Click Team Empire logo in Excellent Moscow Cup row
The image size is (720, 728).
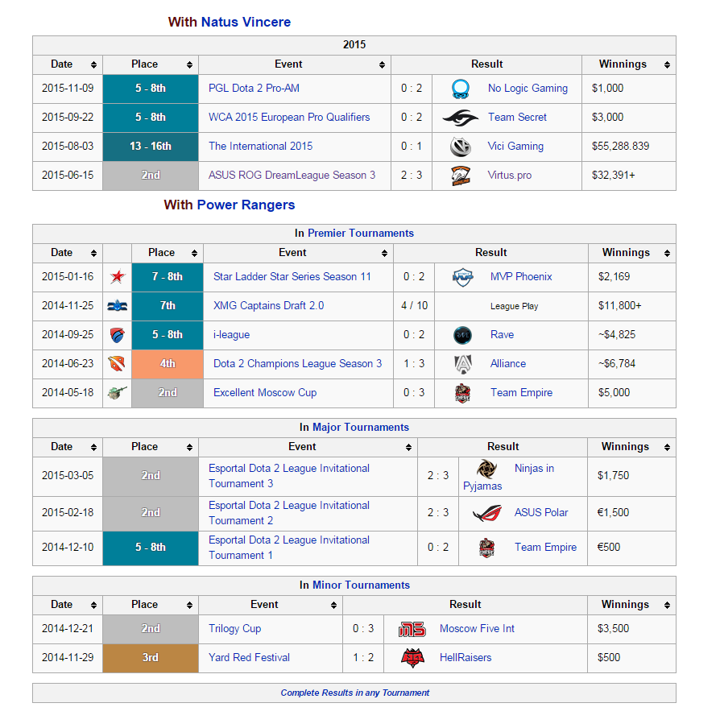[463, 393]
